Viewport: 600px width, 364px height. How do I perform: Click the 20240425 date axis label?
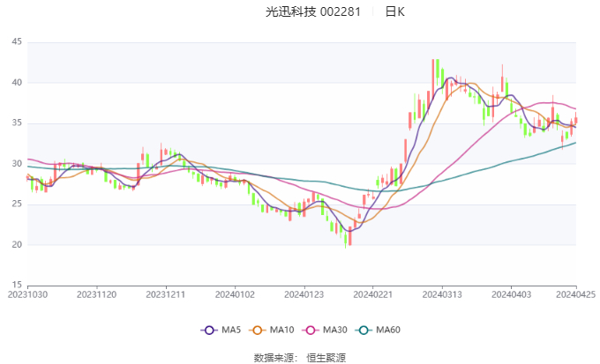click(x=575, y=294)
